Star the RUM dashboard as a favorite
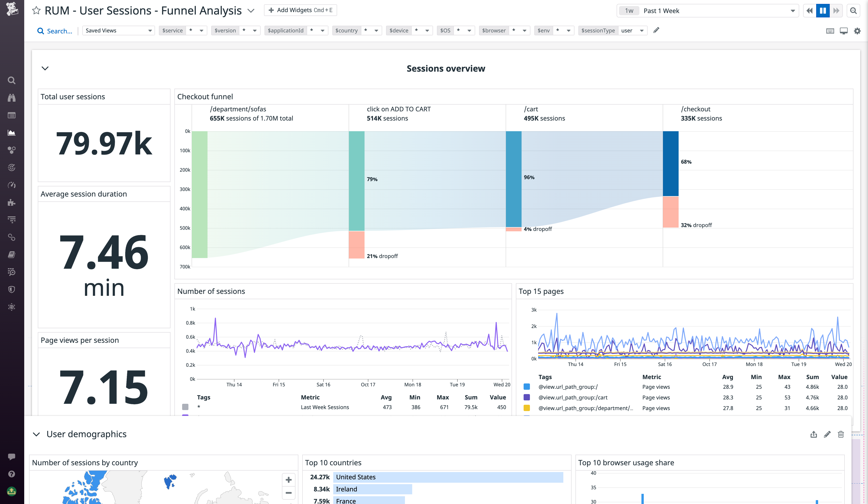Viewport: 868px width, 504px height. 36,11
